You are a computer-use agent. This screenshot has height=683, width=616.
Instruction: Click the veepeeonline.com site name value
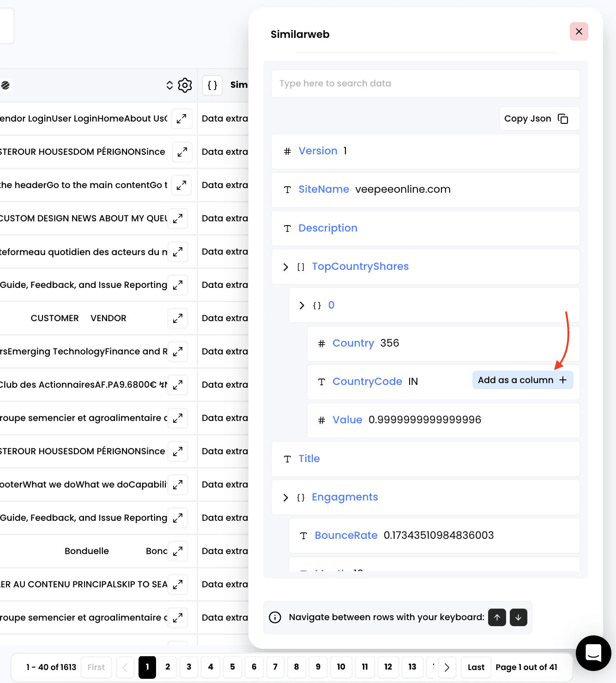coord(403,189)
